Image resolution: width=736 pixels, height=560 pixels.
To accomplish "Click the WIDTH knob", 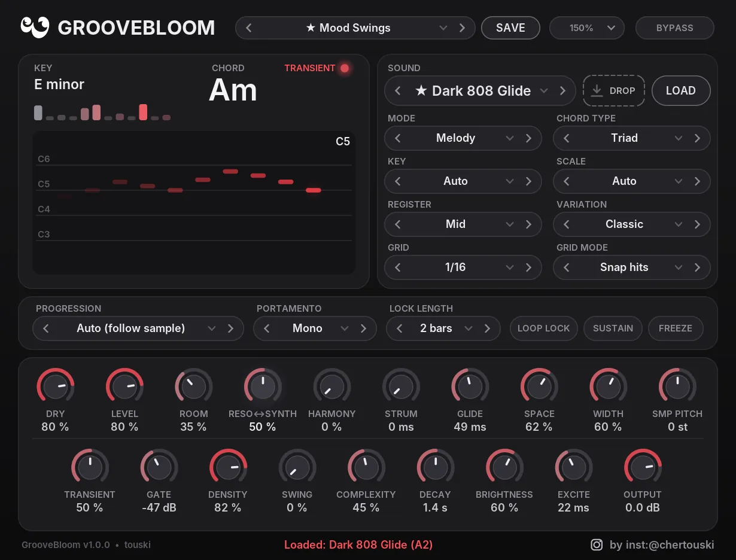I will coord(609,386).
